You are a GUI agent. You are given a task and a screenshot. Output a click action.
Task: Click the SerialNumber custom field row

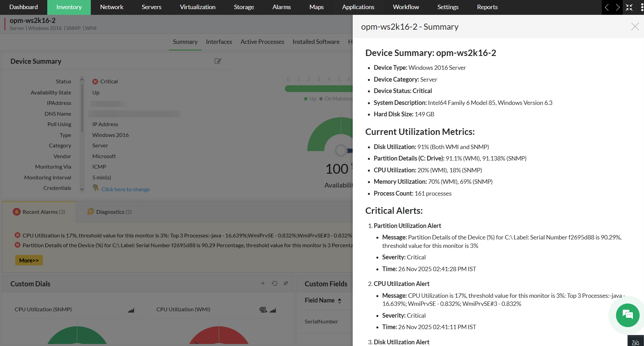tap(327, 322)
